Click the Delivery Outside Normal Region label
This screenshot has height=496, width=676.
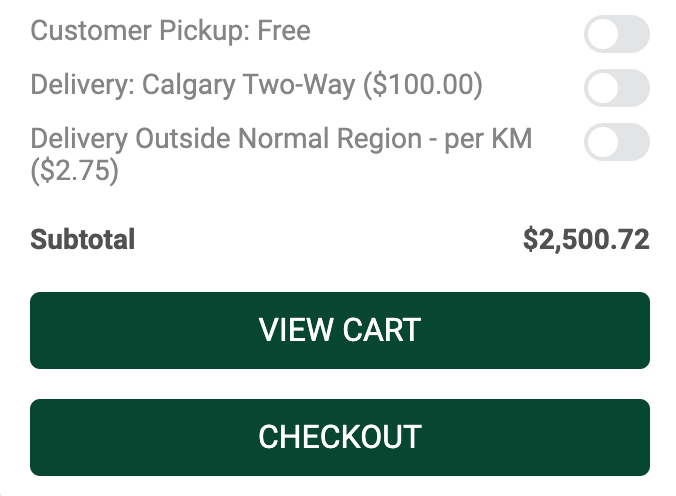click(281, 138)
